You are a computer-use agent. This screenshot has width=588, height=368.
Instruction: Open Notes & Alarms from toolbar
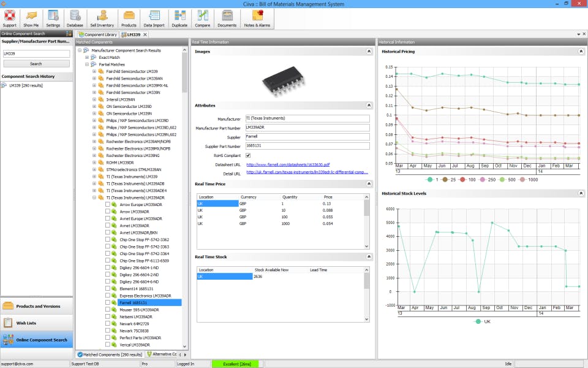tap(257, 18)
